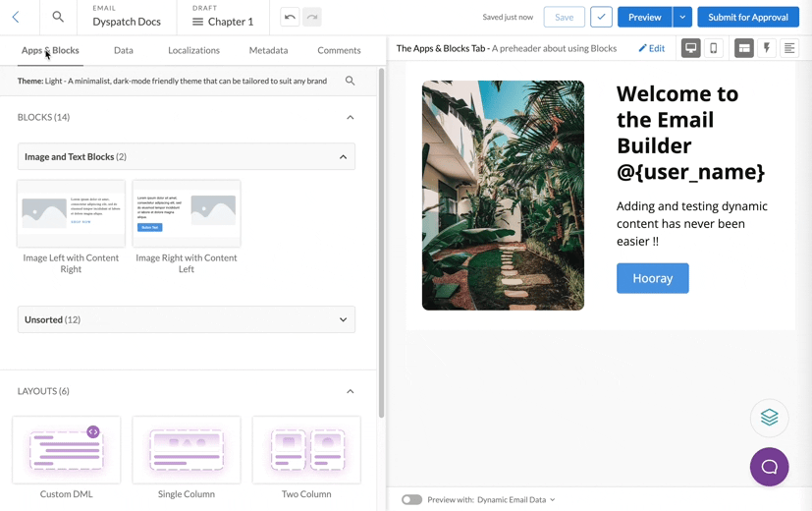
Task: Open Dynamic Email Data dropdown
Action: click(515, 499)
